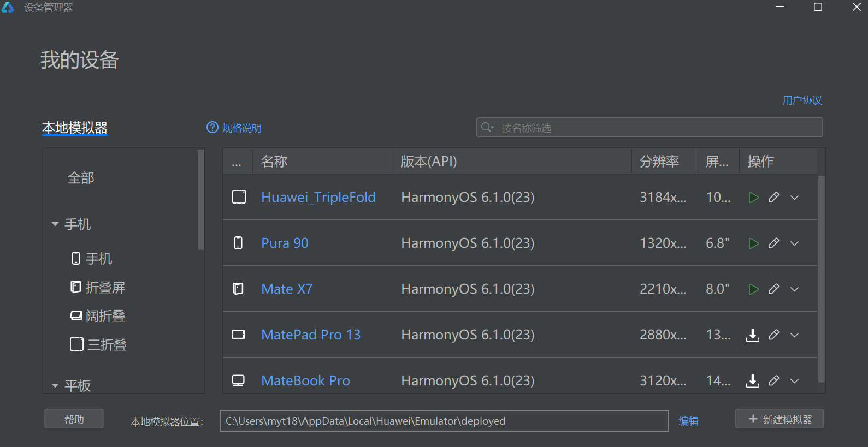
Task: Click the Pura 90 phone icon
Action: pos(238,243)
